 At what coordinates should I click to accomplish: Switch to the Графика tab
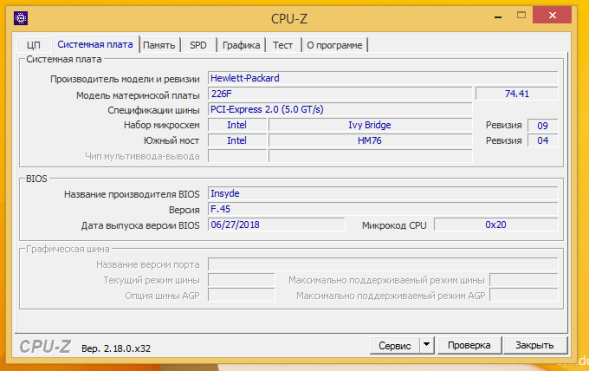[x=241, y=45]
